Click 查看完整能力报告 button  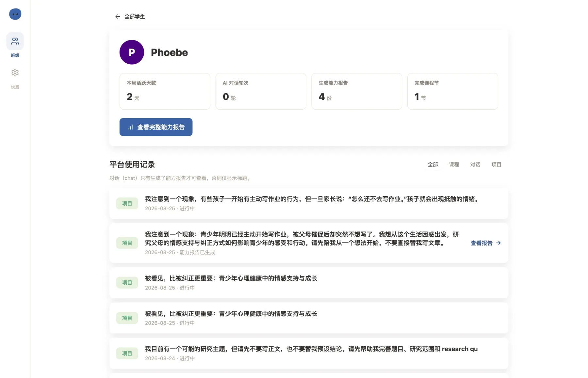click(156, 127)
